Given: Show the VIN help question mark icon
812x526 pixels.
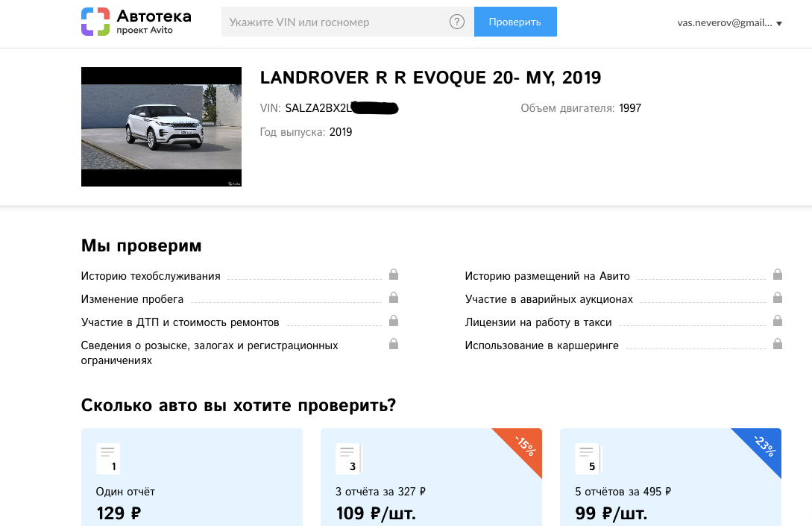Looking at the screenshot, I should [x=457, y=22].
